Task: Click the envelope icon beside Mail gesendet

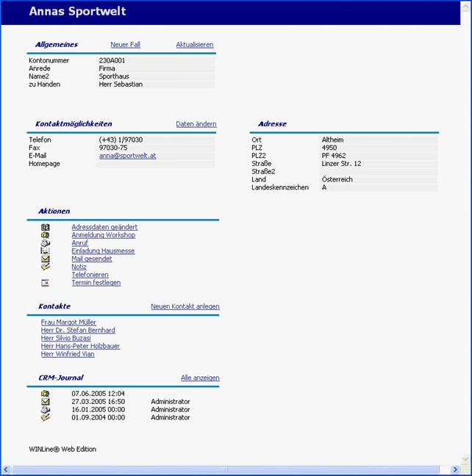Action: (x=46, y=259)
